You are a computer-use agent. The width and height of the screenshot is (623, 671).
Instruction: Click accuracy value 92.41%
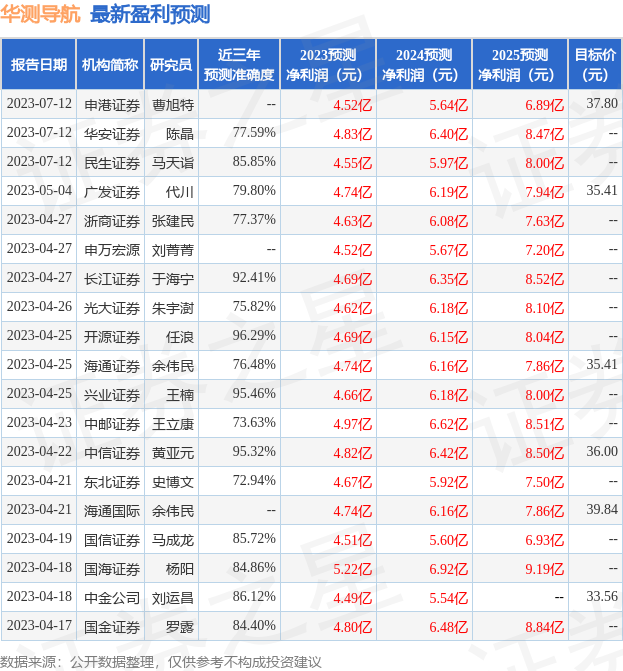(254, 278)
